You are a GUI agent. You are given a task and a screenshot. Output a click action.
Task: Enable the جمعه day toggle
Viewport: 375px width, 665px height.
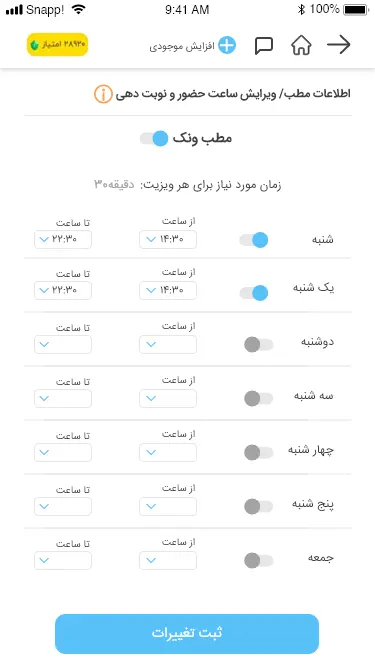[x=259, y=560]
